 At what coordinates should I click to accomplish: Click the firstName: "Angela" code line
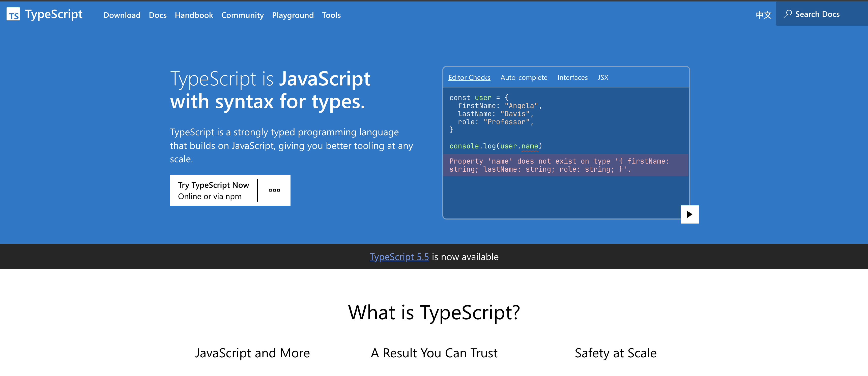point(500,106)
